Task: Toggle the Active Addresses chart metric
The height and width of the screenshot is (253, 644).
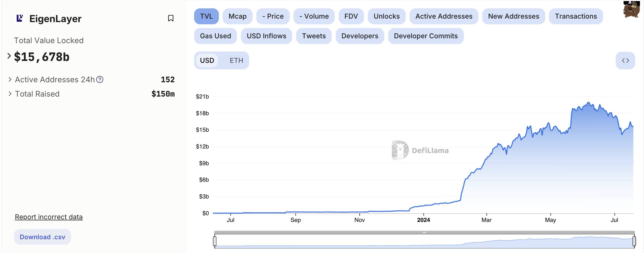Action: pyautogui.click(x=444, y=16)
